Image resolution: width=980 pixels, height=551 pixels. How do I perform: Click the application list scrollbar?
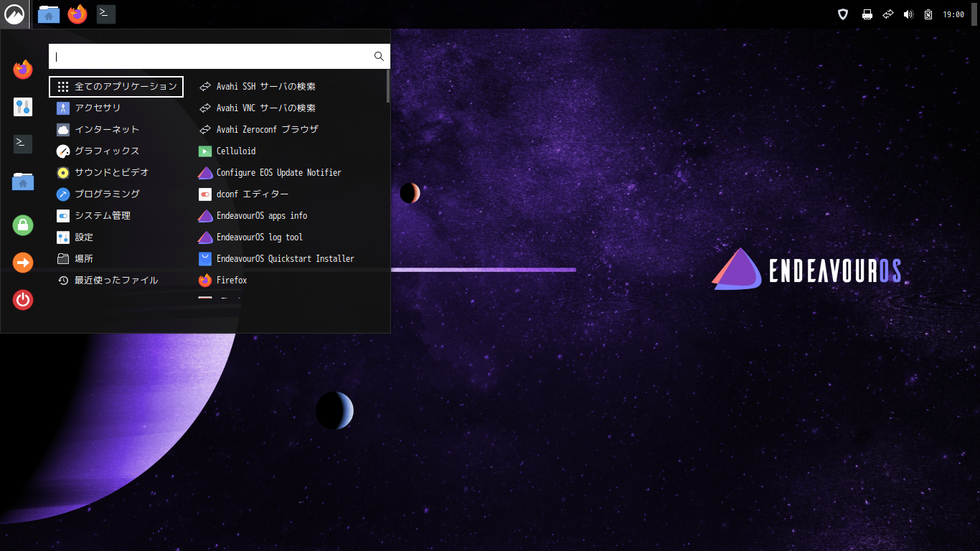click(388, 86)
